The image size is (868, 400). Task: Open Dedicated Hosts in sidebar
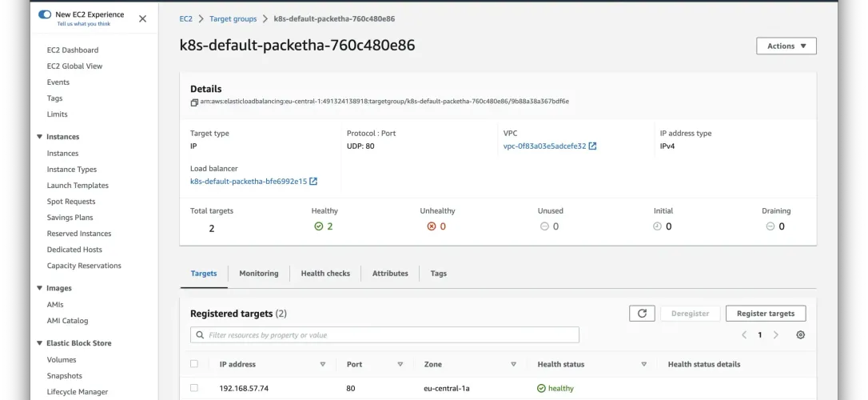(75, 250)
